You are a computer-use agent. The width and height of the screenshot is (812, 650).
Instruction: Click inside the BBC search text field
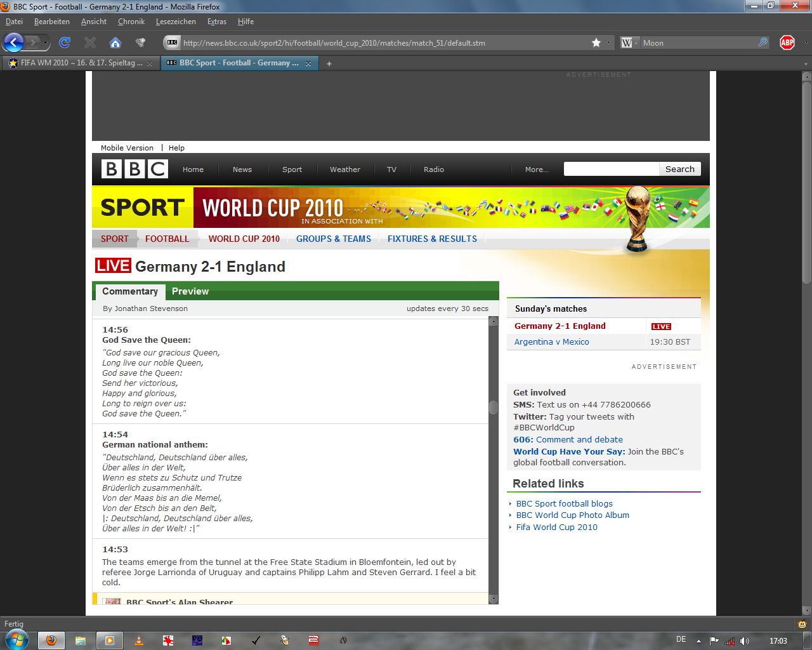tap(611, 169)
